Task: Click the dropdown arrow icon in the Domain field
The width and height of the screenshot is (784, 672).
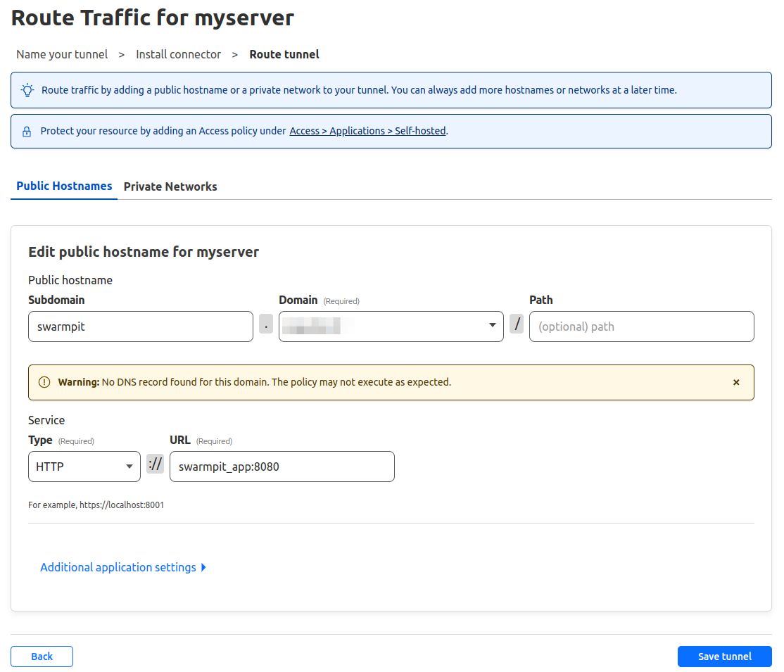Action: (493, 325)
